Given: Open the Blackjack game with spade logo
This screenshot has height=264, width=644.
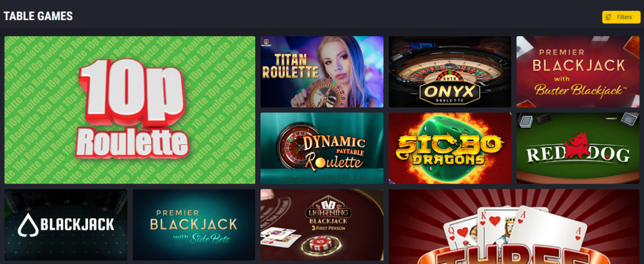Looking at the screenshot, I should 65,224.
